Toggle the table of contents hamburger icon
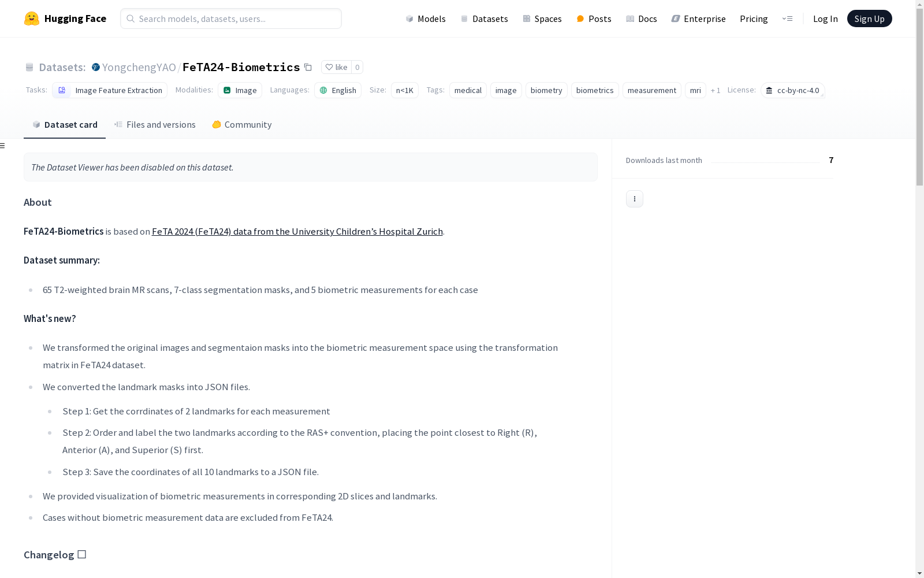This screenshot has height=578, width=924. tap(2, 146)
